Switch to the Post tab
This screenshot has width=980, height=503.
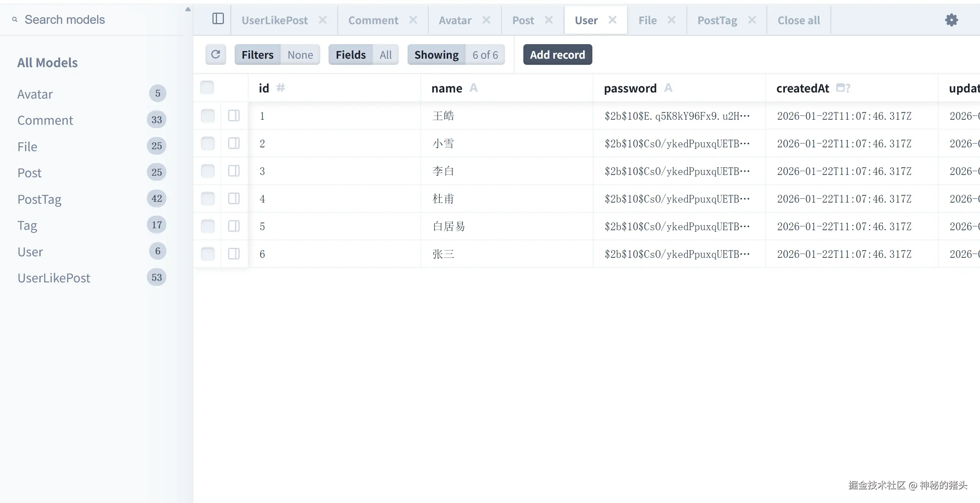point(523,20)
